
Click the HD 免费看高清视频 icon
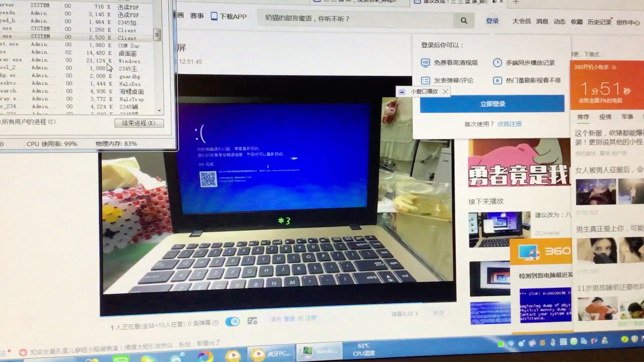coord(425,62)
